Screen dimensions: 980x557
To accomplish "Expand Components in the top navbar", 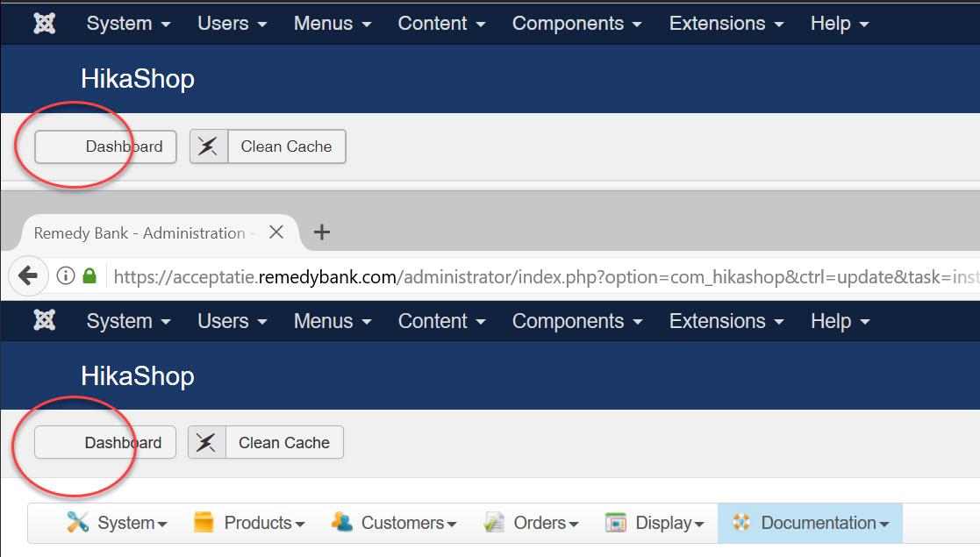I will pos(577,23).
